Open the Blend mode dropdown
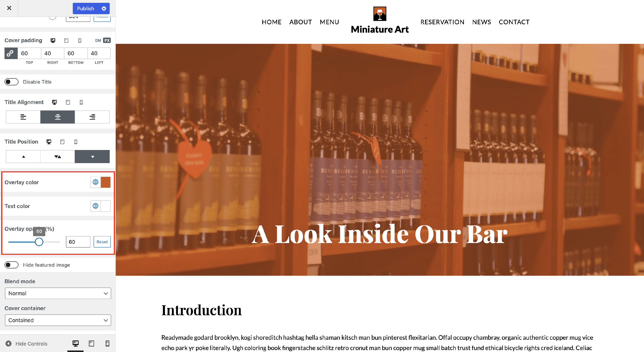644x352 pixels. (58, 293)
